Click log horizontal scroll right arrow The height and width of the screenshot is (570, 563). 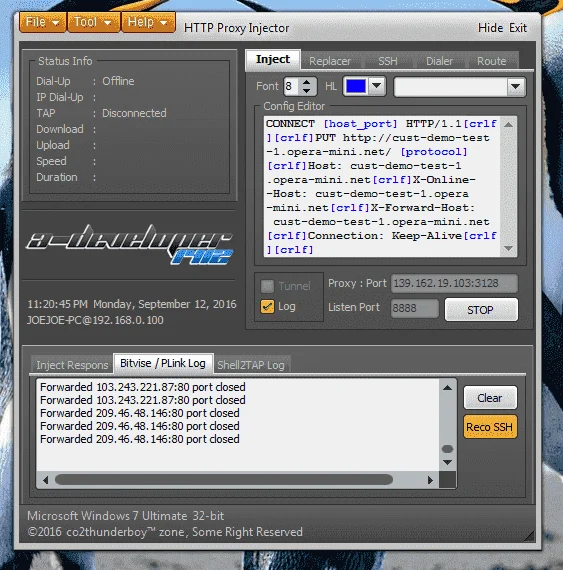pos(430,480)
